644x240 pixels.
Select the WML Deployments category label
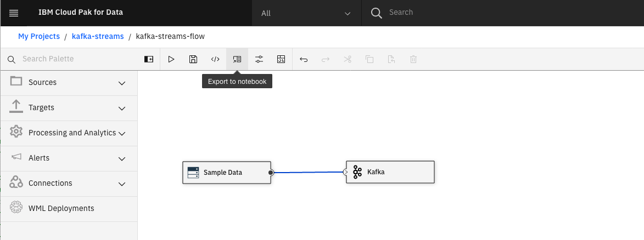61,208
